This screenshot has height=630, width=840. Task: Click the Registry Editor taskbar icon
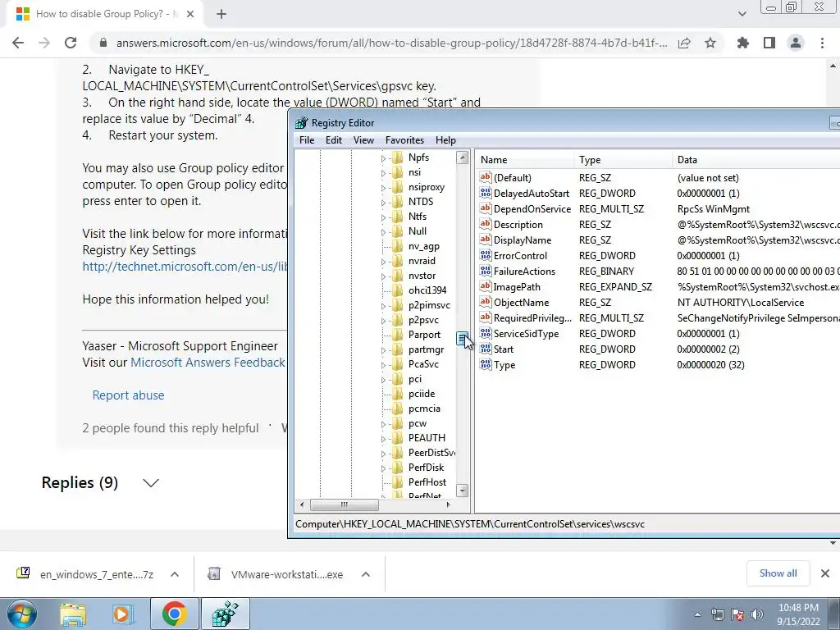pos(225,614)
